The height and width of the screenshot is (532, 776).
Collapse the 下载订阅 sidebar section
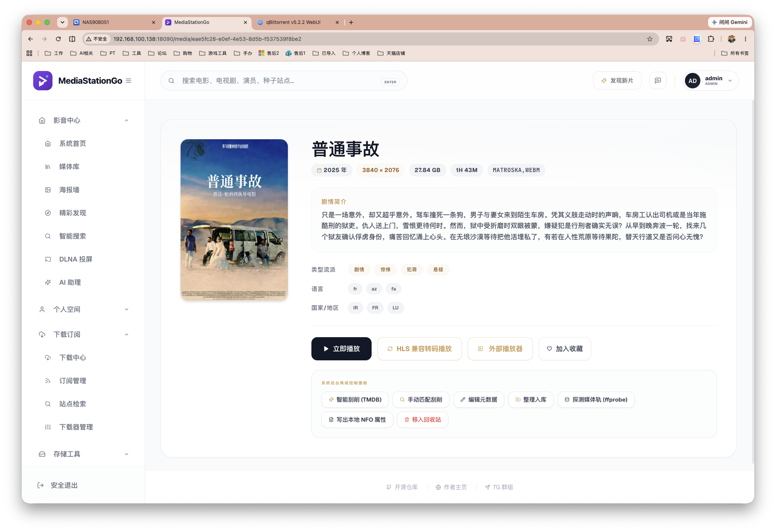pos(127,334)
